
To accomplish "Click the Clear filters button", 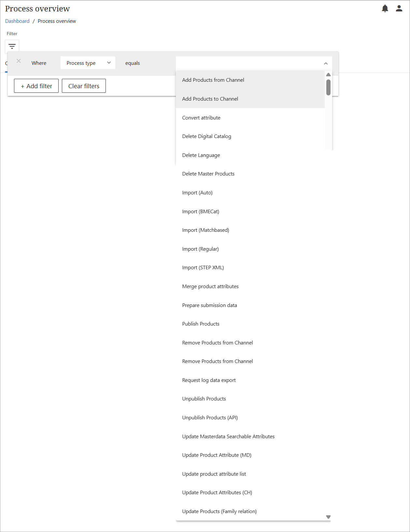I will pyautogui.click(x=84, y=86).
